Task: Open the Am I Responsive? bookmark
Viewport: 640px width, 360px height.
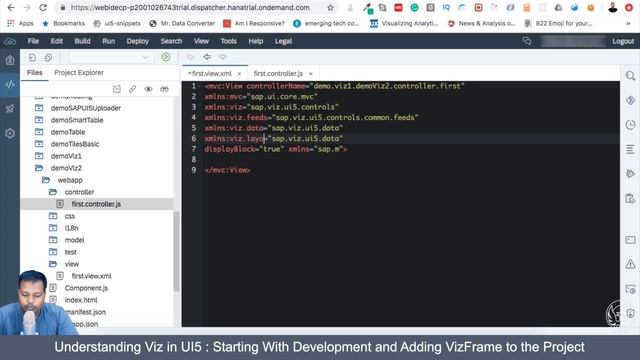Action: [254, 24]
